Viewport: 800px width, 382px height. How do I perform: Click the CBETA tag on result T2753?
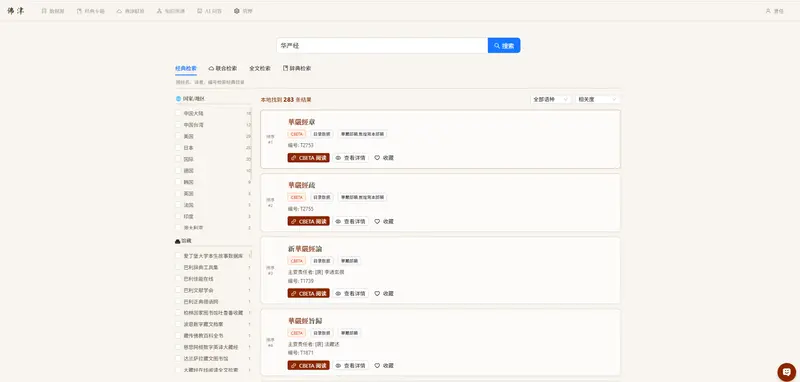click(296, 134)
